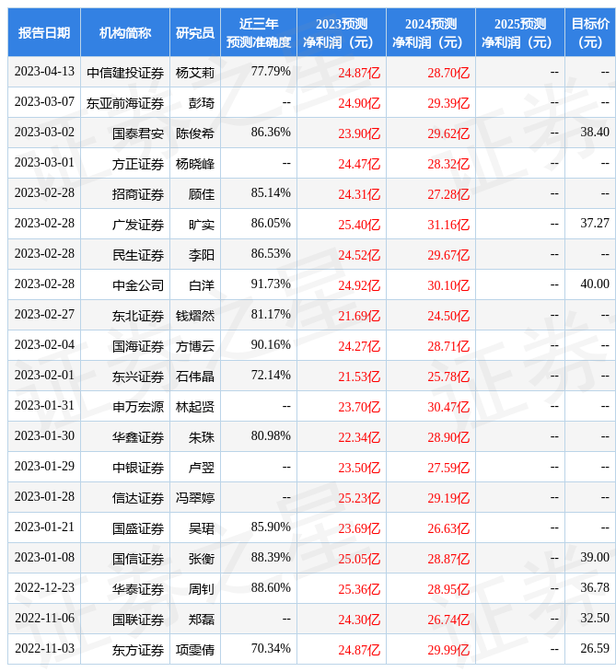
Task: Click the 2024预测净利润 column header
Action: tap(431, 32)
